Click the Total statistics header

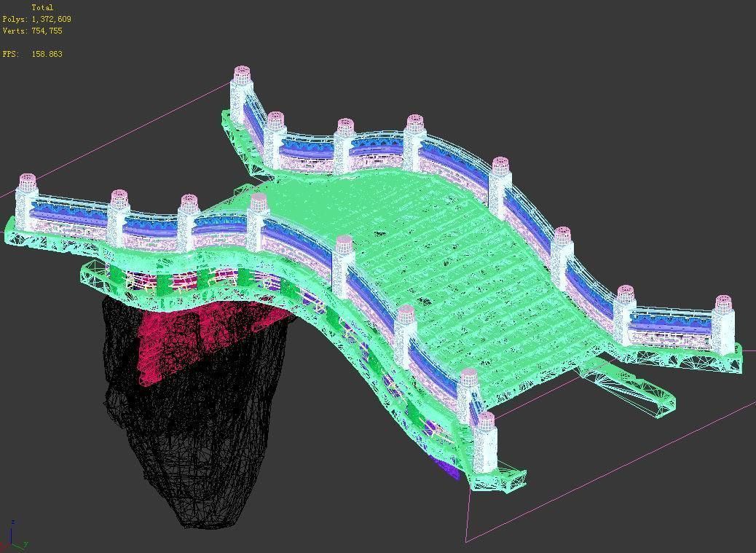point(42,8)
